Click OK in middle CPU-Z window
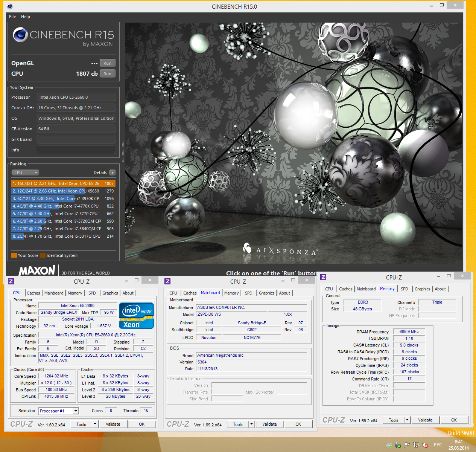Screen dimensions: 476x452 click(x=298, y=424)
